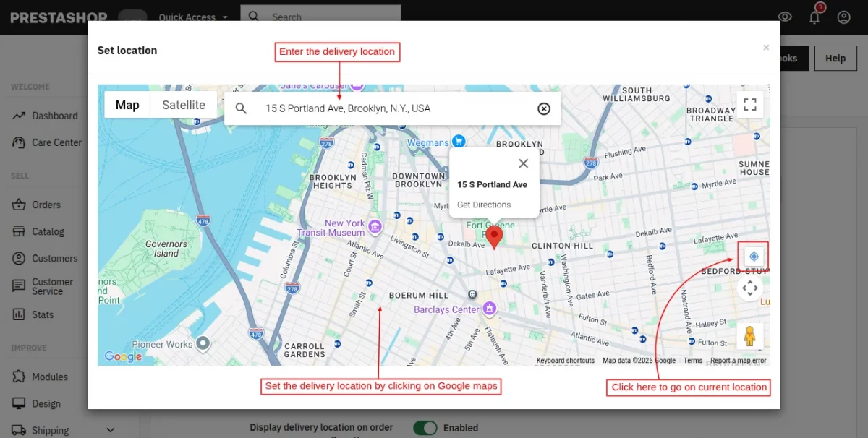
Task: Click the PrestaShop logo
Action: click(59, 17)
